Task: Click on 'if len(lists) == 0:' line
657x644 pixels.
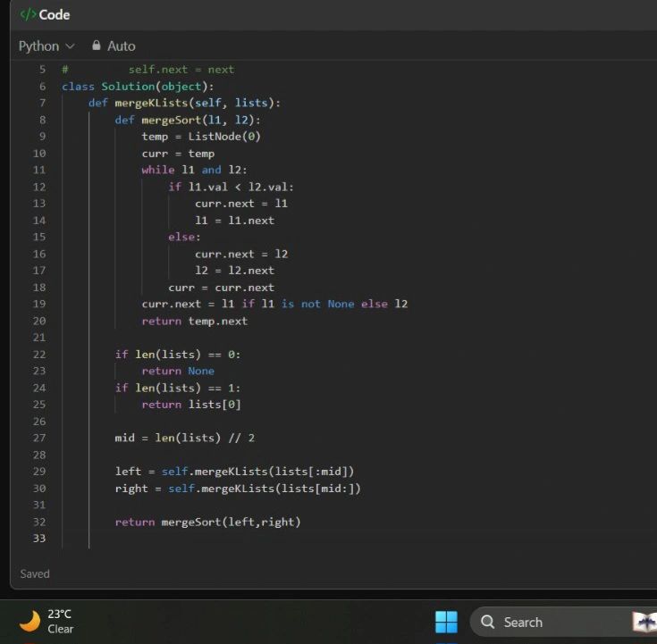Action: (178, 355)
